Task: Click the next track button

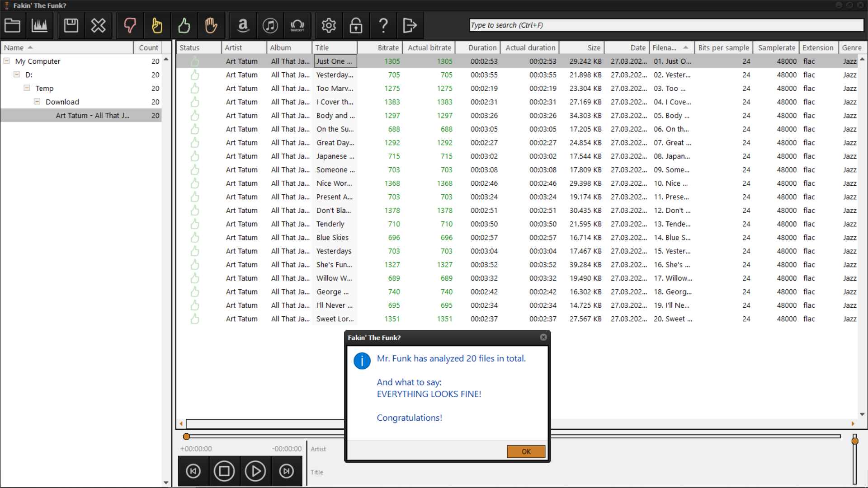Action: [x=286, y=471]
